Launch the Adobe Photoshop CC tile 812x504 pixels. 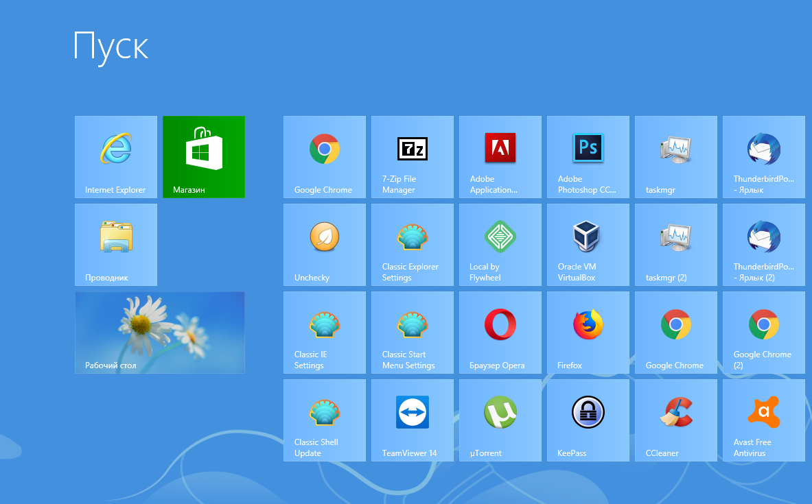[588, 157]
